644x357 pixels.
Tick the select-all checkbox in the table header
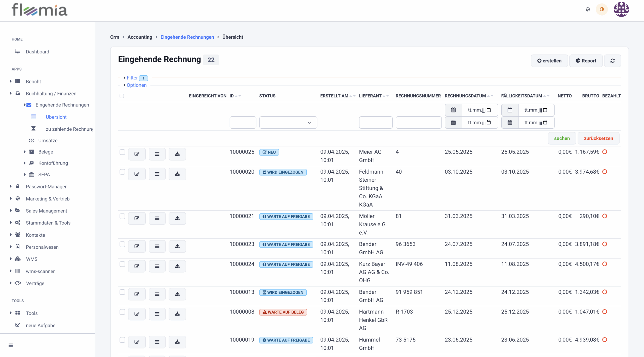122,96
